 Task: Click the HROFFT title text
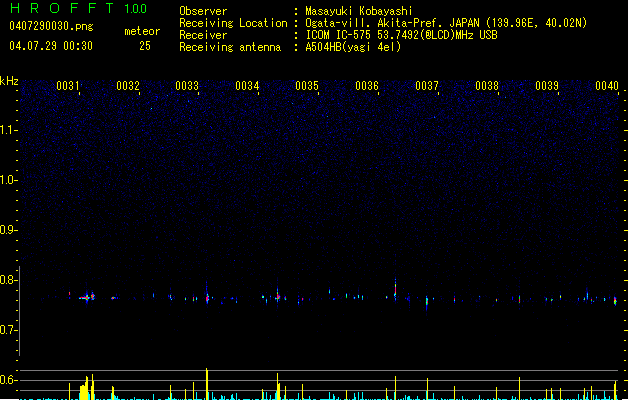pyautogui.click(x=62, y=8)
